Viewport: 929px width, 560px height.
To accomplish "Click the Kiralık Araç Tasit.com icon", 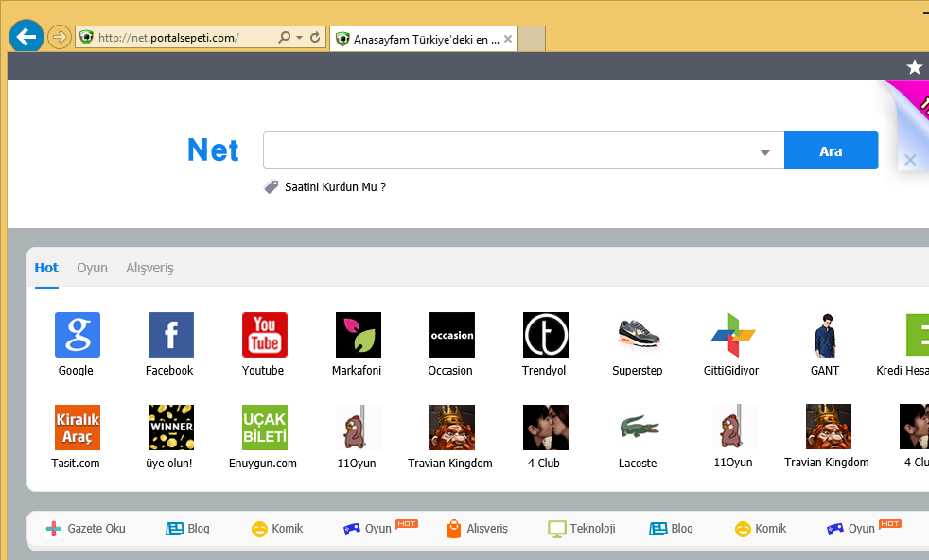I will point(77,428).
